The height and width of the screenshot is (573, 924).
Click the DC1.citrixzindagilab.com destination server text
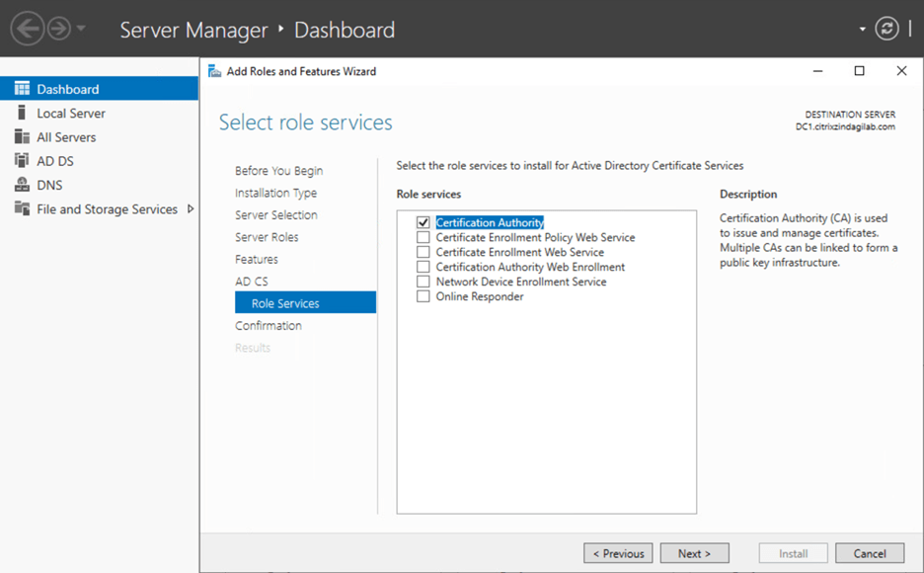pyautogui.click(x=845, y=126)
